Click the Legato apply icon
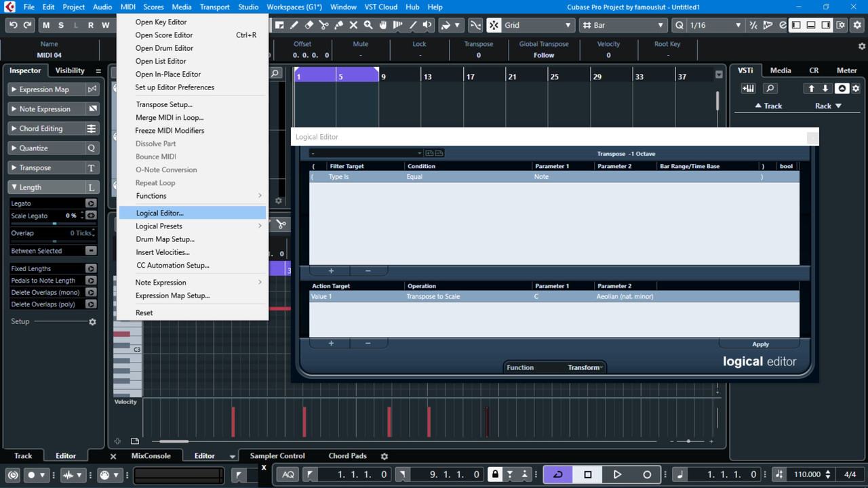This screenshot has height=488, width=868. pyautogui.click(x=91, y=203)
